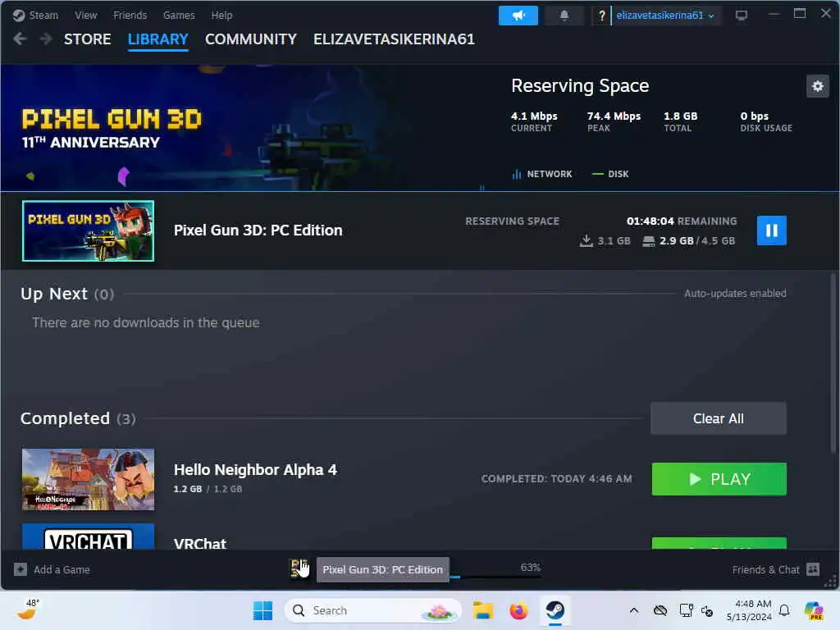Viewport: 840px width, 630px height.
Task: Open the Windows Start menu
Action: point(263,610)
